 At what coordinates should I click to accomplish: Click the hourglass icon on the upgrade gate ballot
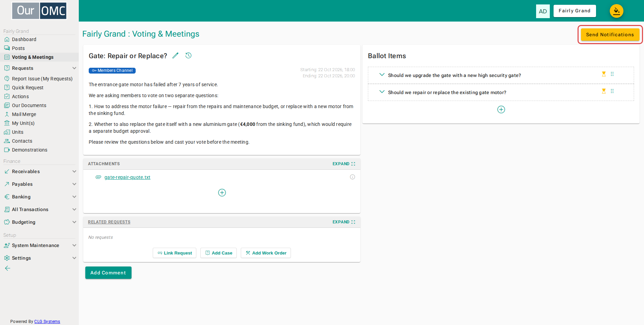(604, 74)
